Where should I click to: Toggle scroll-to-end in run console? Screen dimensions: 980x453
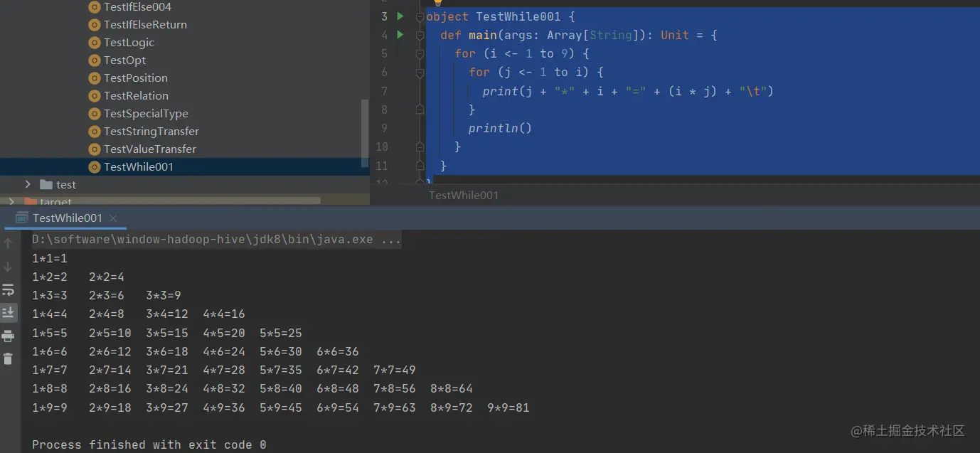[9, 312]
